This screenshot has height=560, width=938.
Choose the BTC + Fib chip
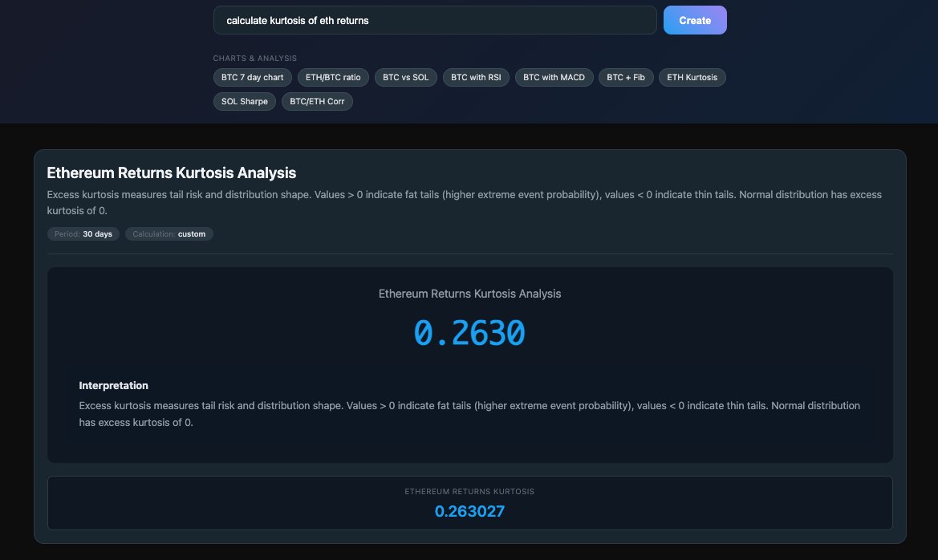point(626,77)
